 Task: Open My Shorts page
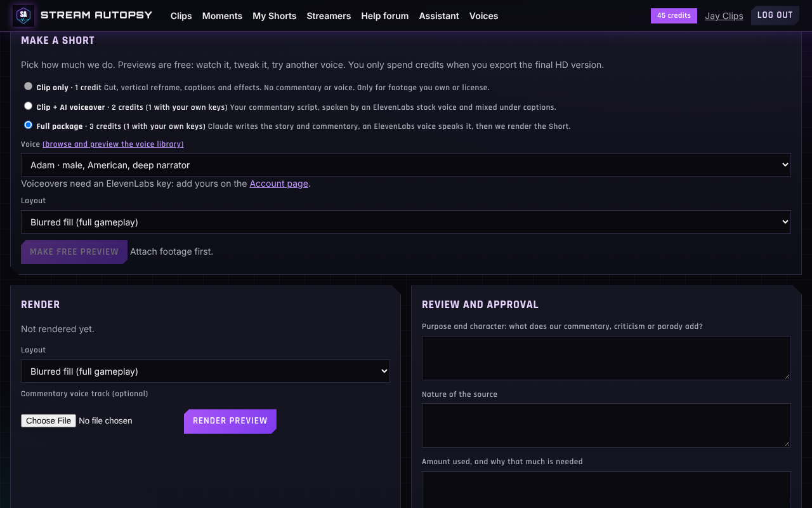[274, 16]
